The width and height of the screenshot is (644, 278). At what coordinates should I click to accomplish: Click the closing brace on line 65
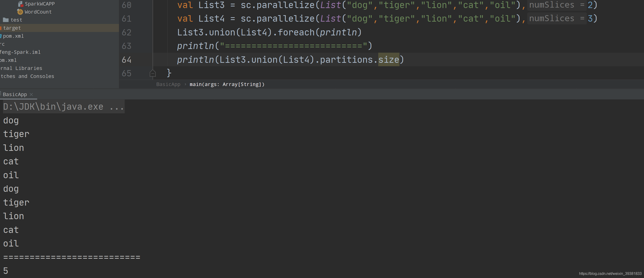point(169,73)
